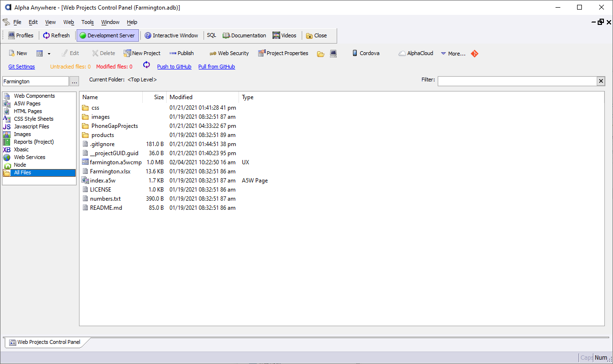Open the Profiles toolbar button
613x364 pixels.
[21, 35]
